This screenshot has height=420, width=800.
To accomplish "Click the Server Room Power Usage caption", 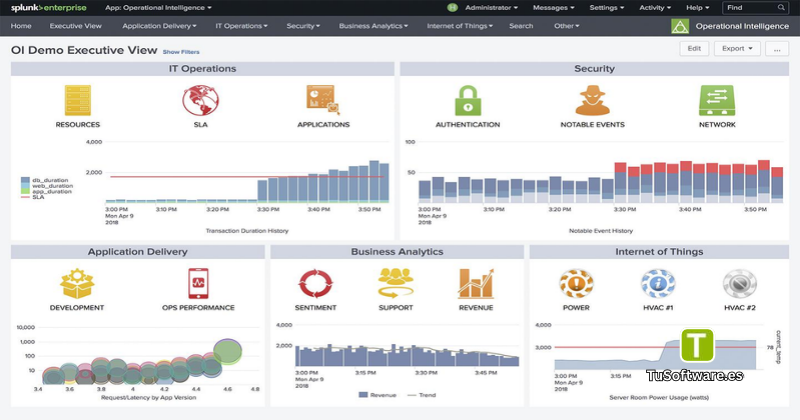I will pos(659,398).
